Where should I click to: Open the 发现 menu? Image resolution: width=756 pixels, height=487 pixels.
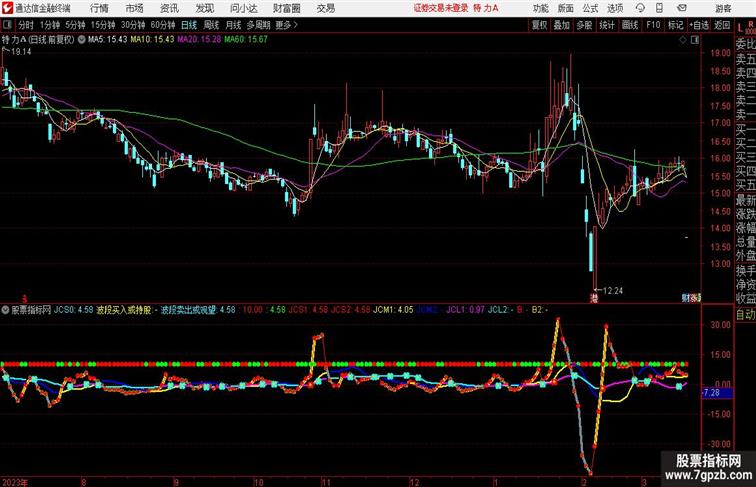click(x=204, y=8)
